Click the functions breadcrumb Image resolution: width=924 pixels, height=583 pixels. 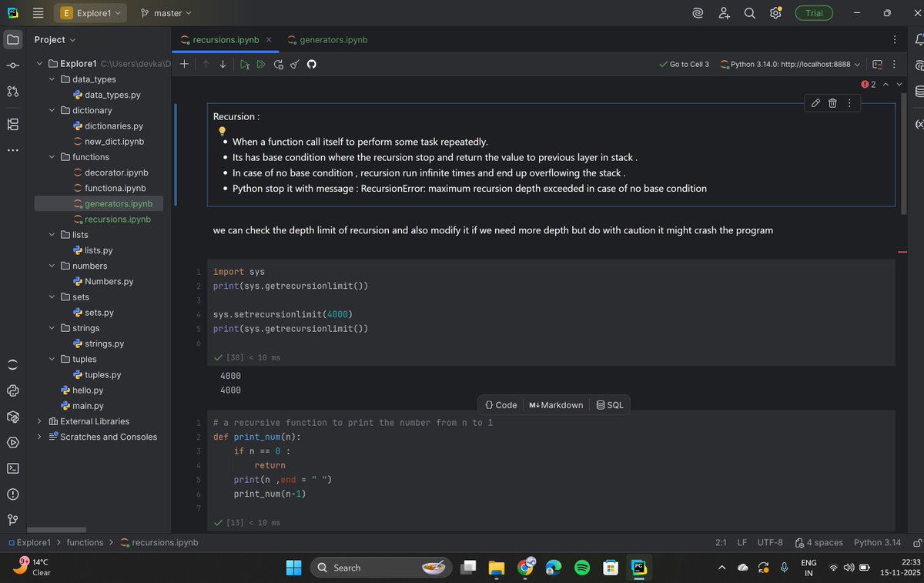(85, 542)
